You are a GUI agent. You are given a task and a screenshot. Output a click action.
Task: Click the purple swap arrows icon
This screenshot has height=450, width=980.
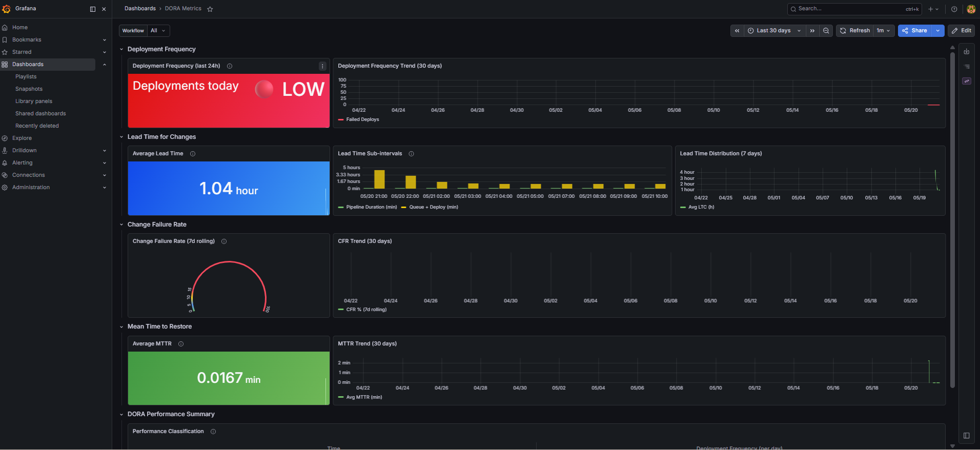point(967,81)
